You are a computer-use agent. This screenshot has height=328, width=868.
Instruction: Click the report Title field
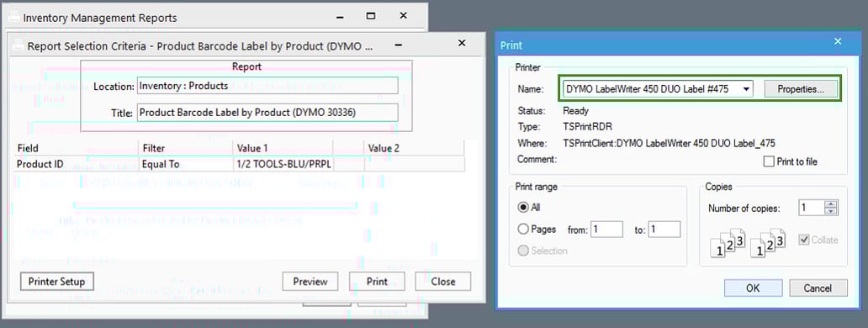coord(267,113)
